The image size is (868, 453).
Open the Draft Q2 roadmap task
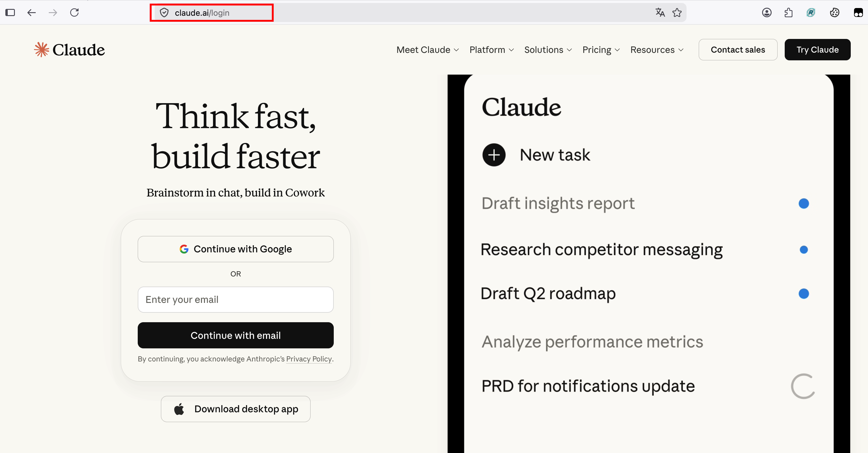click(548, 294)
